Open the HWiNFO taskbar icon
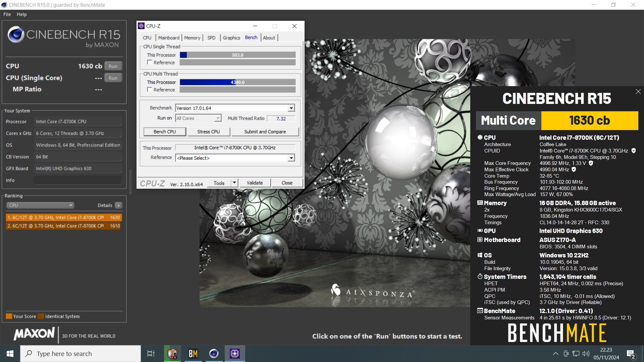The width and height of the screenshot is (644, 362). [x=172, y=354]
